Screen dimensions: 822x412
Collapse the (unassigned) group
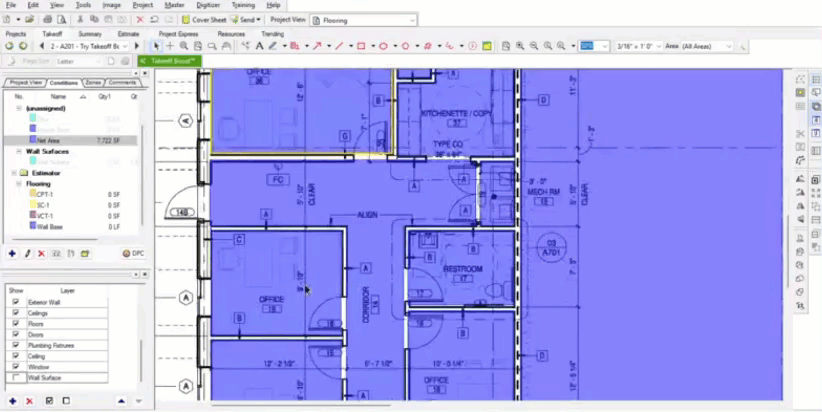point(19,108)
